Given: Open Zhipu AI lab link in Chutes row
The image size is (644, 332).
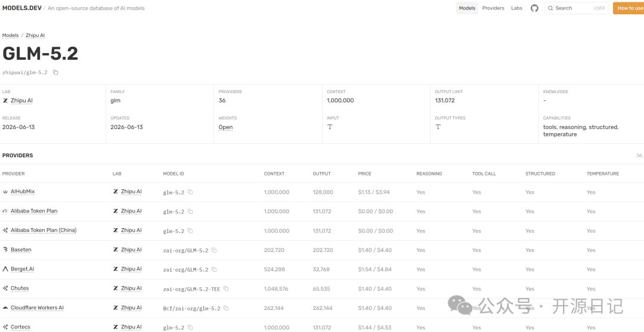Looking at the screenshot, I should click(x=131, y=288).
